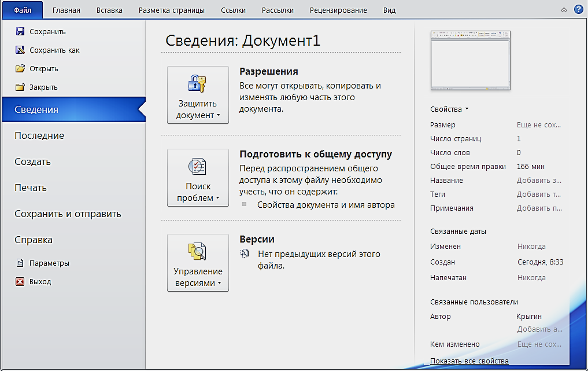This screenshot has height=371, width=588.
Task: Click the 166 мин editing time value
Action: (x=531, y=166)
